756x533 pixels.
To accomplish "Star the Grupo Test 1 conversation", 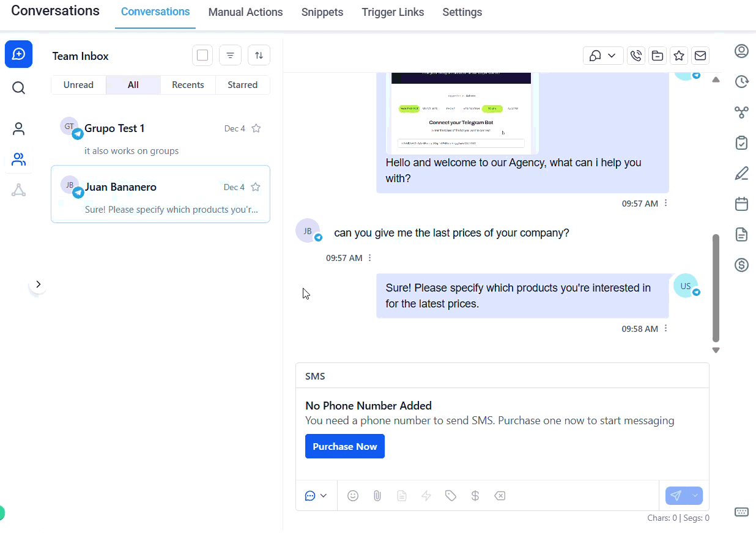I will (x=256, y=128).
